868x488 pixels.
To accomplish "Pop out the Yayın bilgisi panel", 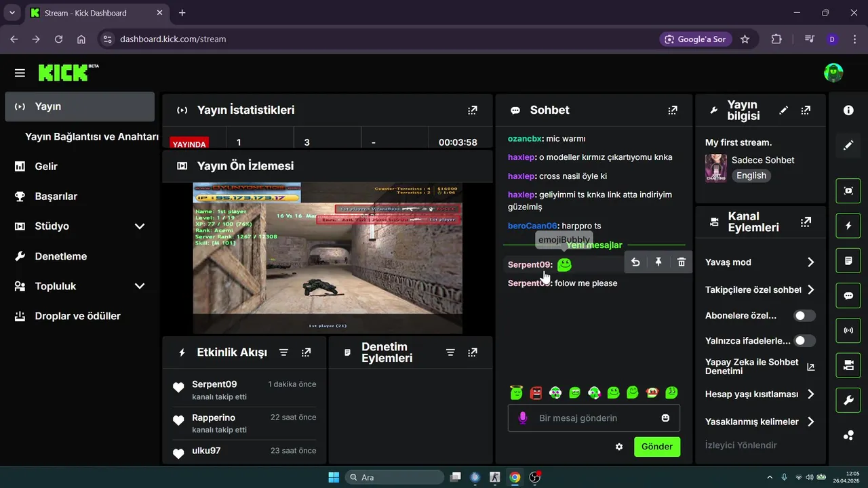I will point(806,110).
